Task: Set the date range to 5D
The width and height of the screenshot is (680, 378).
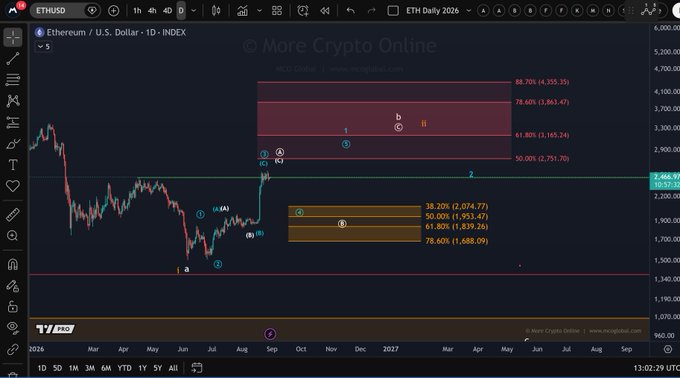Action: tap(57, 368)
